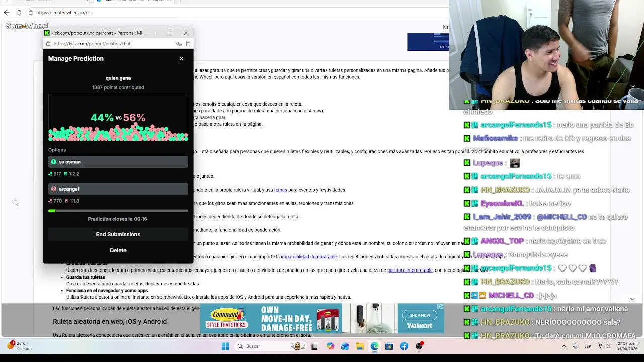This screenshot has height=362, width=644.
Task: Open the 'partitura interpretable' link
Action: 410,270
